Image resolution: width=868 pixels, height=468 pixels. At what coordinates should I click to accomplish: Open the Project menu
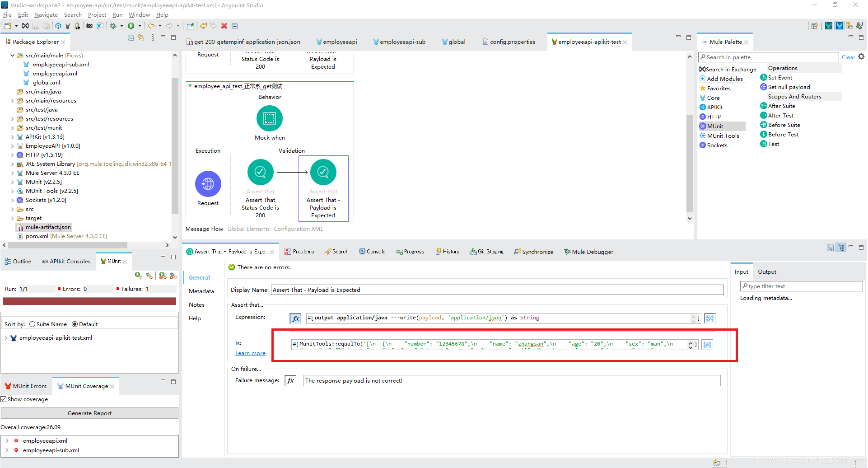tap(97, 15)
